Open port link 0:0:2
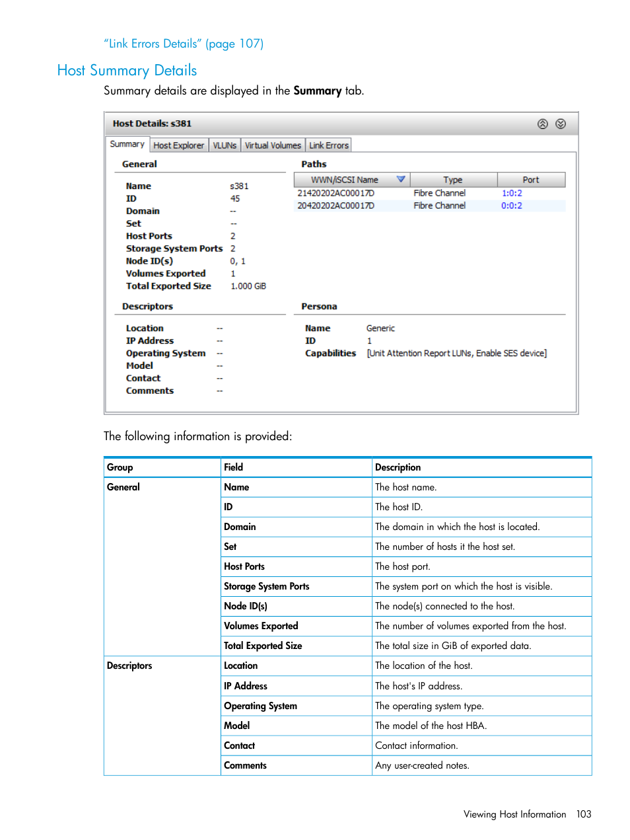The width and height of the screenshot is (630, 840). [x=512, y=206]
